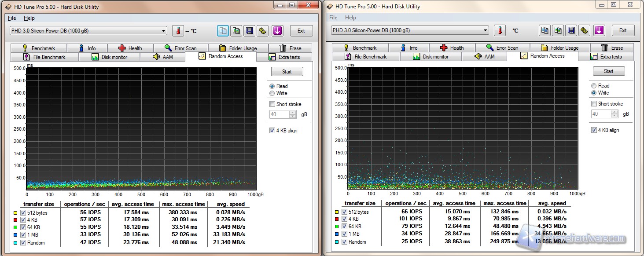Select the Write radio button in left window
This screenshot has width=644, height=256.
tap(272, 93)
